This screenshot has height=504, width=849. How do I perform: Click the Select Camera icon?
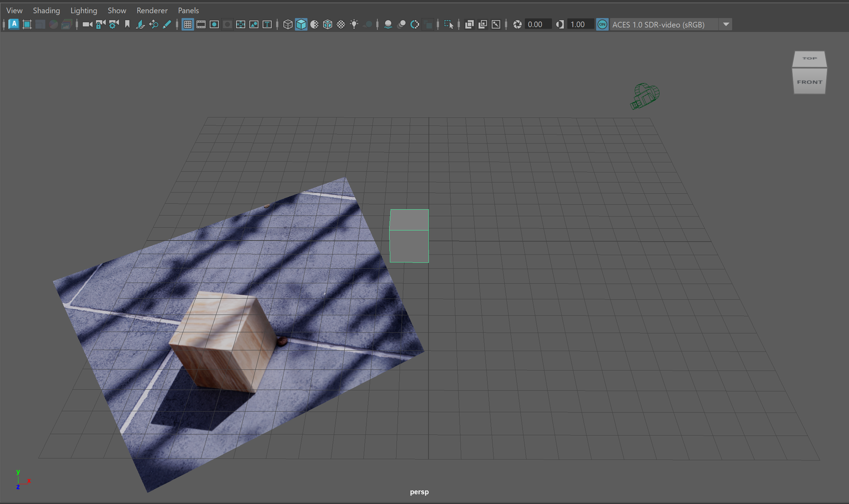(87, 24)
